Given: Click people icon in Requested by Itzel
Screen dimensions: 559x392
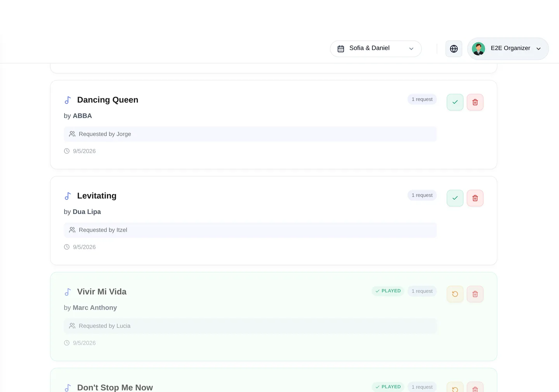Looking at the screenshot, I should coord(72,230).
